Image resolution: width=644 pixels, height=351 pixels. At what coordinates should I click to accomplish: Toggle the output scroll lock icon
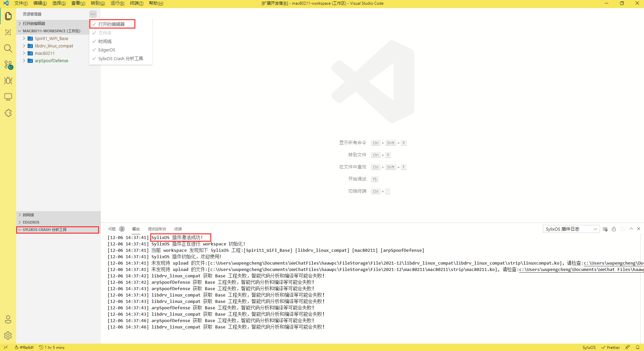click(x=614, y=229)
